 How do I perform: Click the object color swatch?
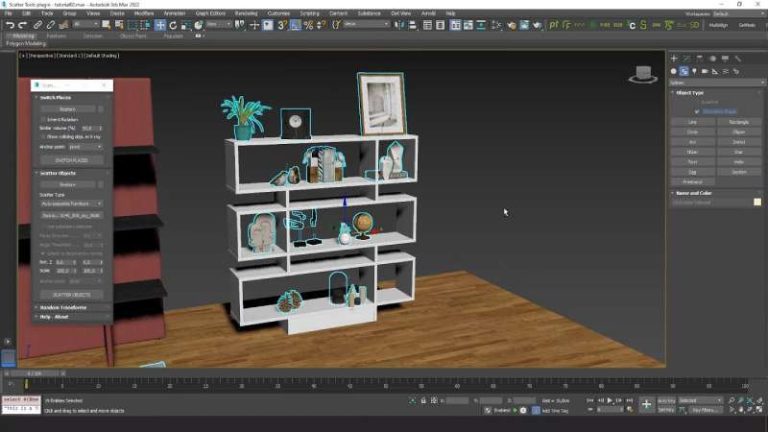click(x=757, y=202)
